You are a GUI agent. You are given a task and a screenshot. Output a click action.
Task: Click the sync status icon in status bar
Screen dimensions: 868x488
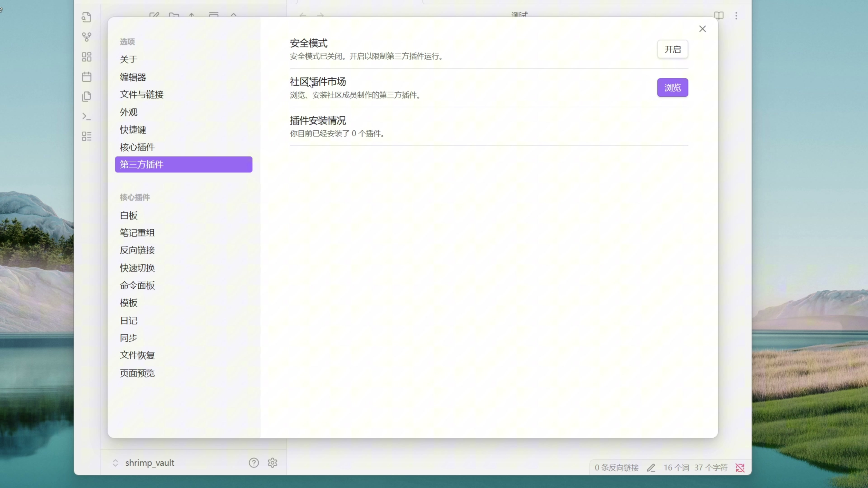coord(740,467)
